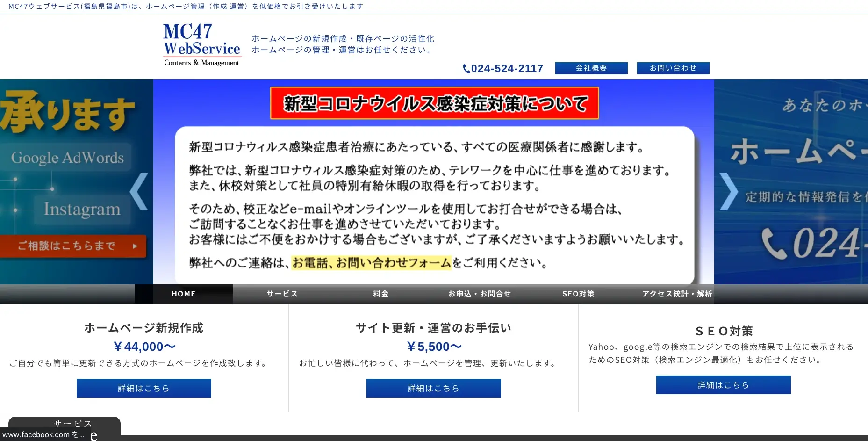Image resolution: width=868 pixels, height=441 pixels.
Task: Select the left slider arrow
Action: [139, 192]
